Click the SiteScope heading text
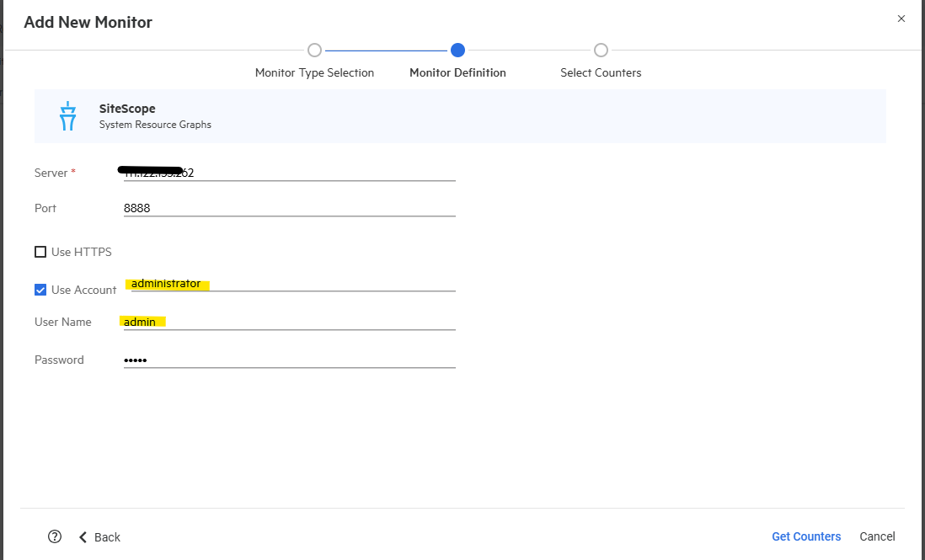The height and width of the screenshot is (560, 925). [x=127, y=109]
